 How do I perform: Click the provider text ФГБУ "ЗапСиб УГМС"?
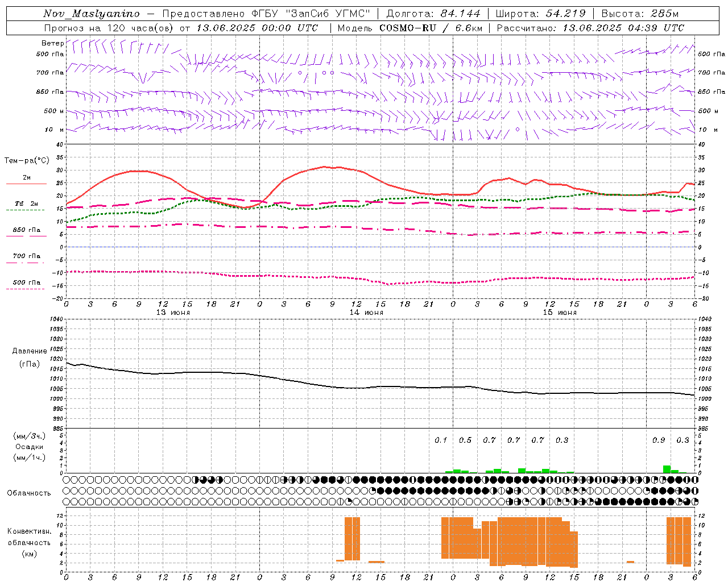(x=311, y=14)
